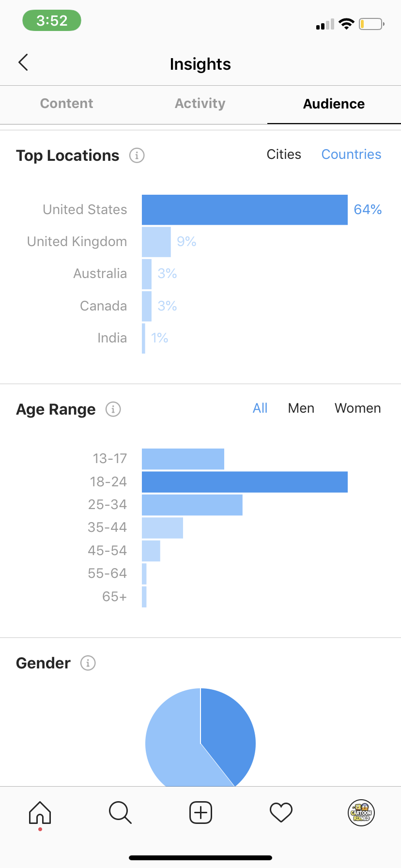The image size is (401, 868).
Task: Switch to the Content tab
Action: [67, 104]
